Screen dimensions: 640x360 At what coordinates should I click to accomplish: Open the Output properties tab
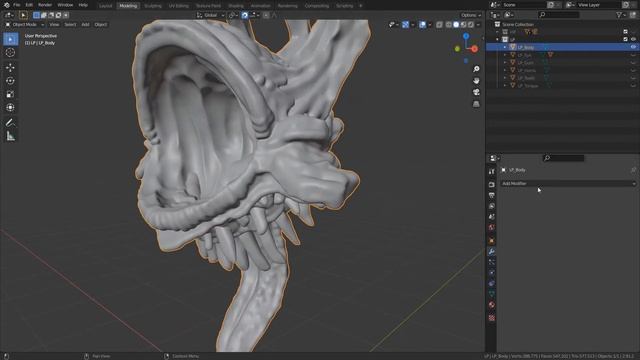click(491, 196)
